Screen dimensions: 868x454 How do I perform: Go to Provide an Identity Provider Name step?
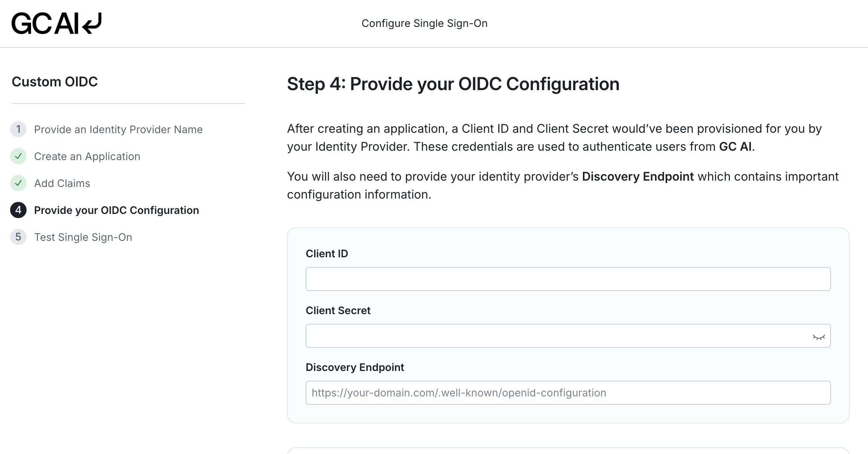click(118, 129)
